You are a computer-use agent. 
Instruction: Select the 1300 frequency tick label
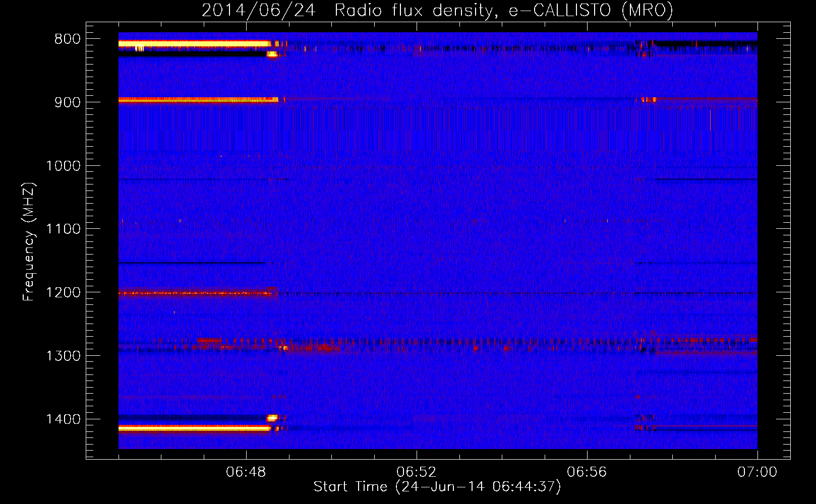tap(63, 356)
